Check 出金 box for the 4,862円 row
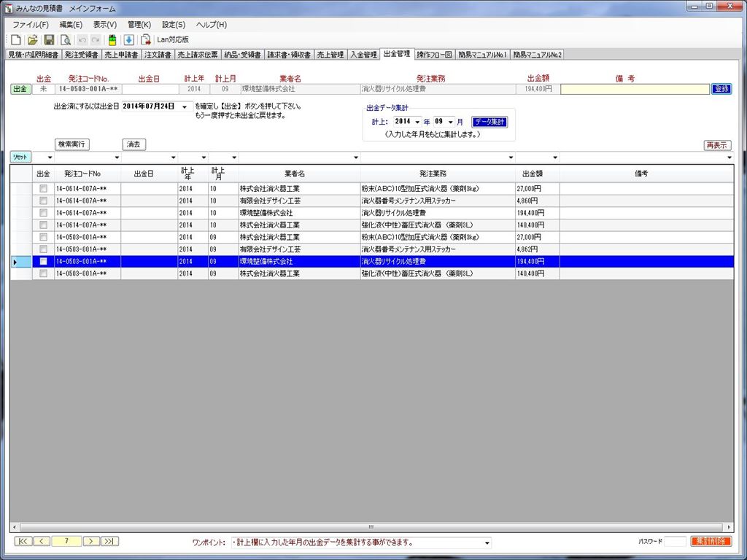This screenshot has height=560, width=747. 43,249
